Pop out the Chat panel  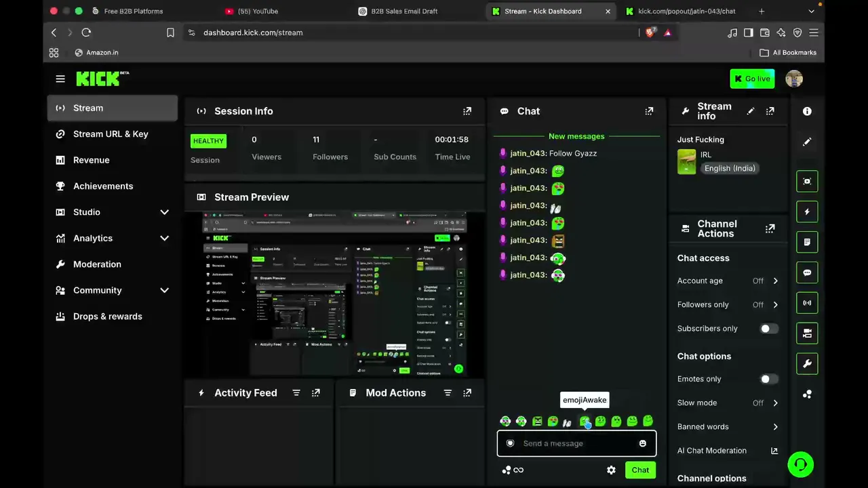[649, 111]
